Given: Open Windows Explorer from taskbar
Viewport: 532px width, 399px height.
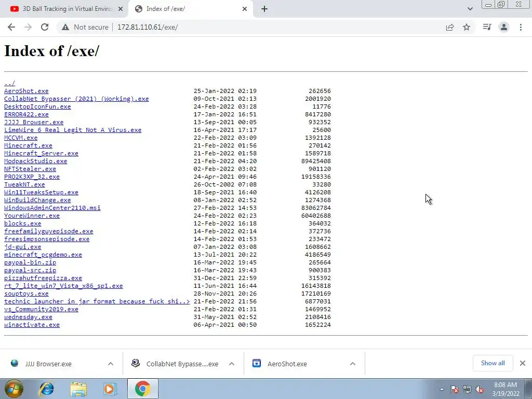Looking at the screenshot, I should pyautogui.click(x=78, y=389).
